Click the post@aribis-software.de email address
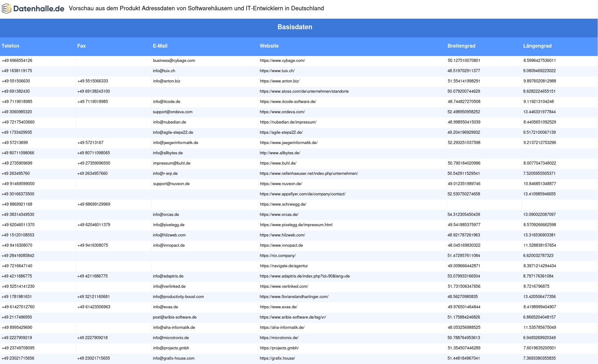 pyautogui.click(x=174, y=317)
